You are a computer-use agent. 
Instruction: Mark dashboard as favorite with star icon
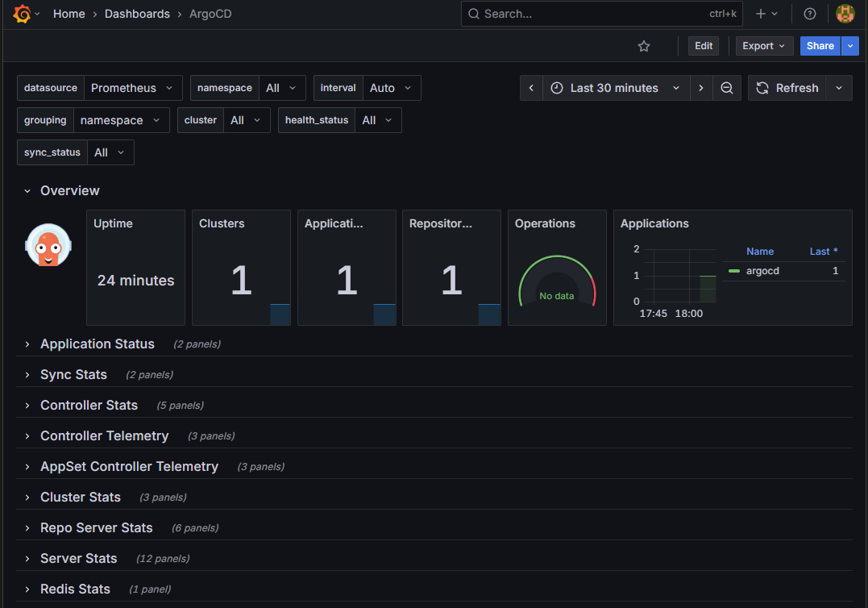coord(643,46)
